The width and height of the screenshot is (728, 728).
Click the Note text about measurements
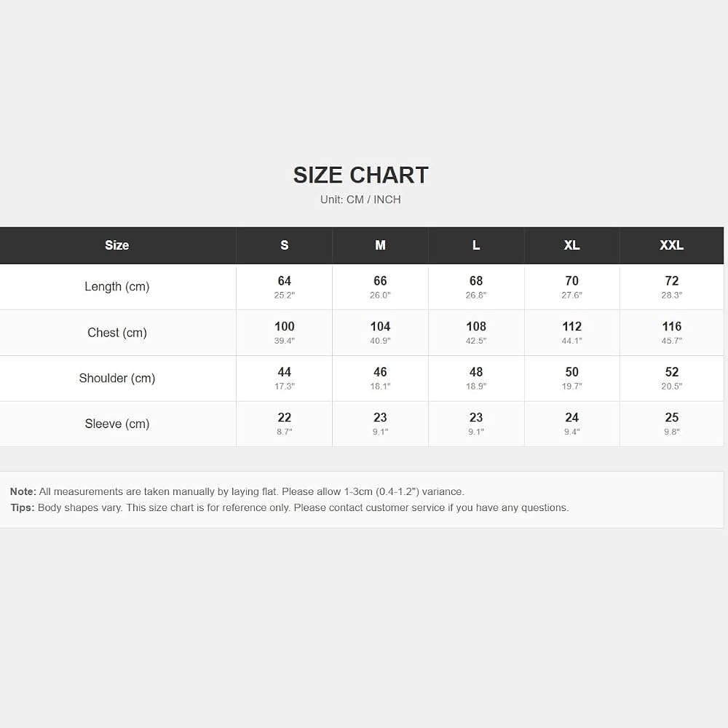[x=237, y=491]
